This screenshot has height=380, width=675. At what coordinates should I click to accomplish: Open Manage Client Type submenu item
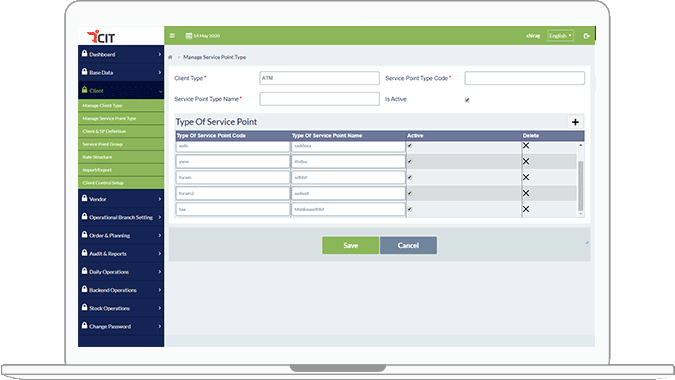(121, 105)
